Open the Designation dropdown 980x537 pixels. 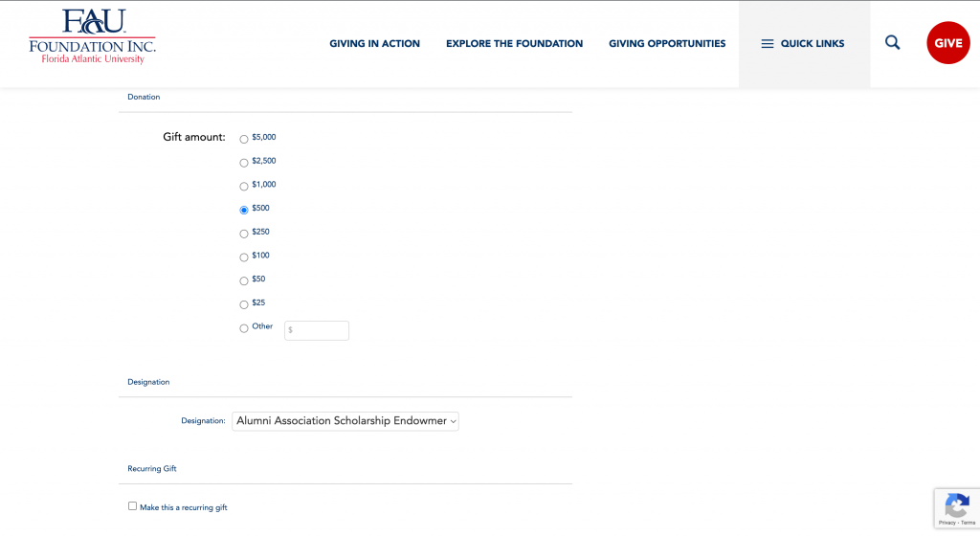pos(345,421)
